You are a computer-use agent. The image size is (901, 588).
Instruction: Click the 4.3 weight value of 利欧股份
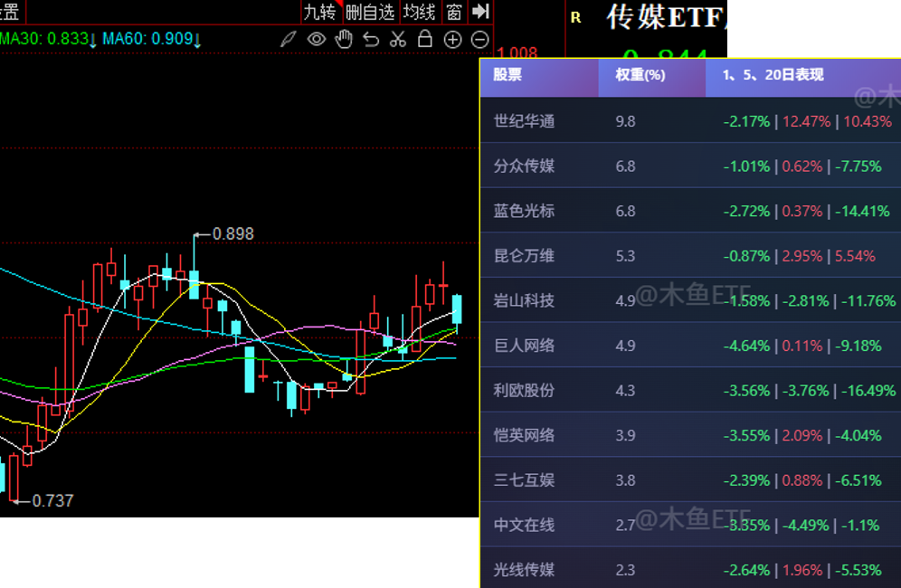pyautogui.click(x=625, y=390)
